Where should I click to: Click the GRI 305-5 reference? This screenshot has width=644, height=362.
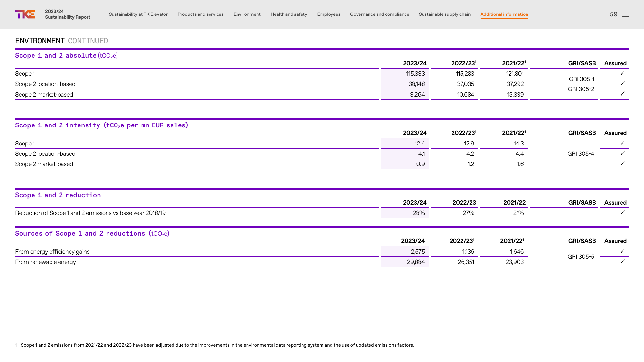tap(581, 257)
